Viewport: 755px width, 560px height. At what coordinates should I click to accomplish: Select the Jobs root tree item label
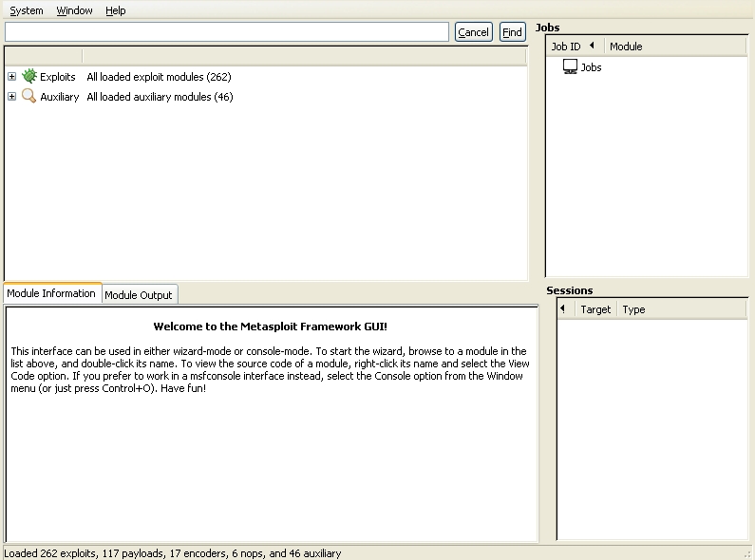(x=591, y=67)
